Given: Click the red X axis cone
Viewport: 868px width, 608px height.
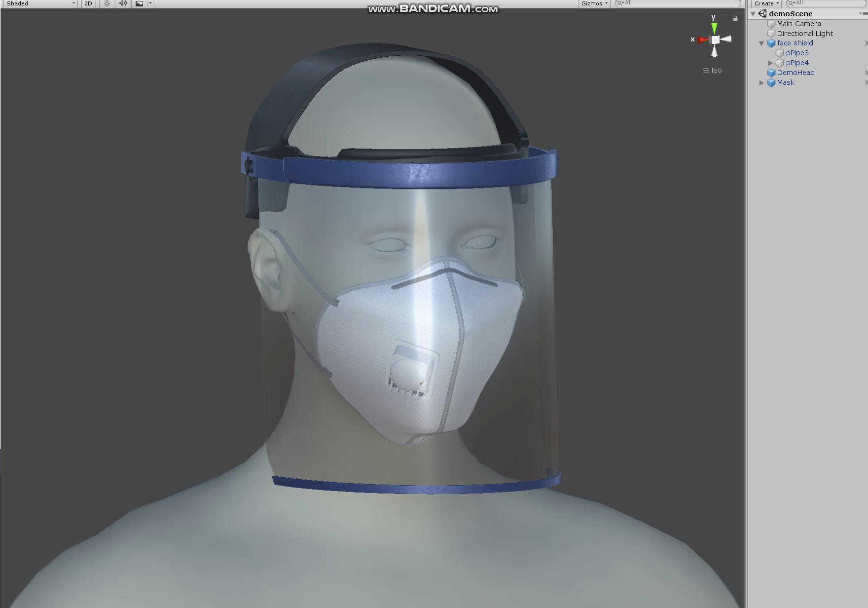Looking at the screenshot, I should pyautogui.click(x=703, y=39).
